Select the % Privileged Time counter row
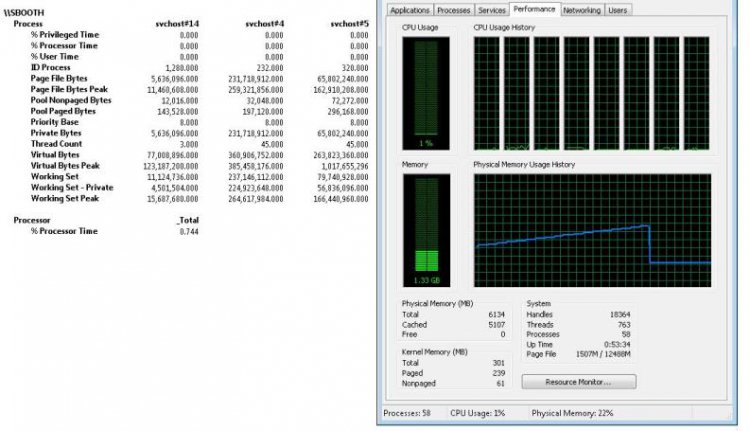The image size is (750, 431). click(65, 34)
